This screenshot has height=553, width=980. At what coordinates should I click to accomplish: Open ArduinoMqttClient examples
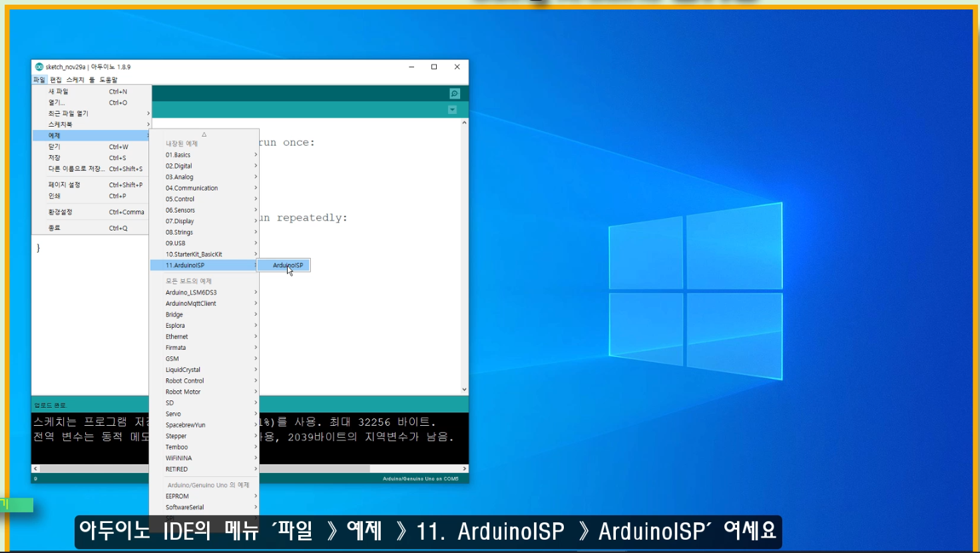[204, 303]
